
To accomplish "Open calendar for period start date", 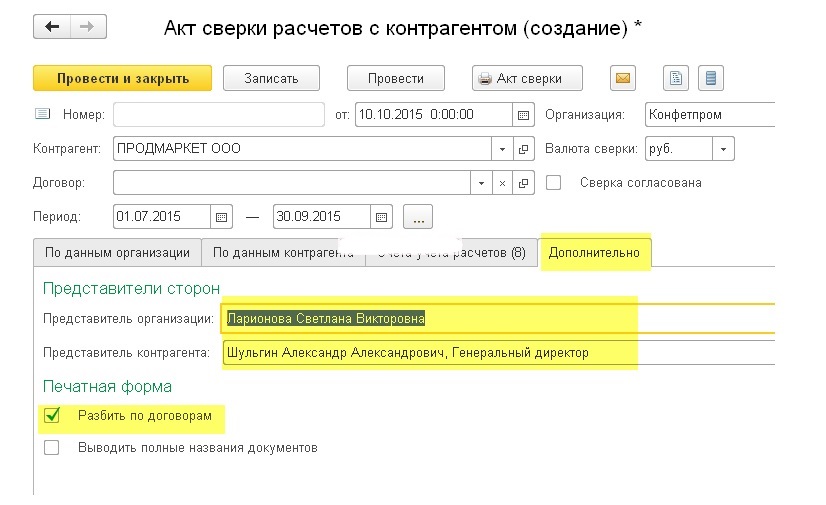I will point(221,217).
